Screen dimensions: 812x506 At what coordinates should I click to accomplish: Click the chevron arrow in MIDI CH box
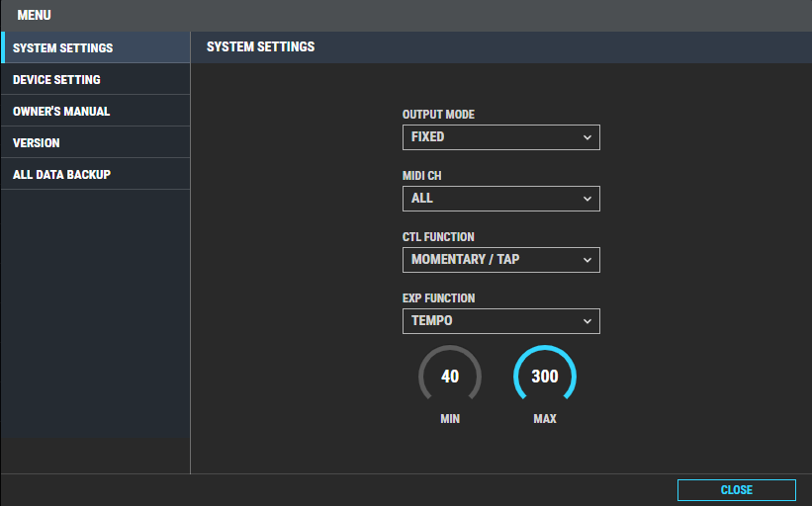pos(587,199)
